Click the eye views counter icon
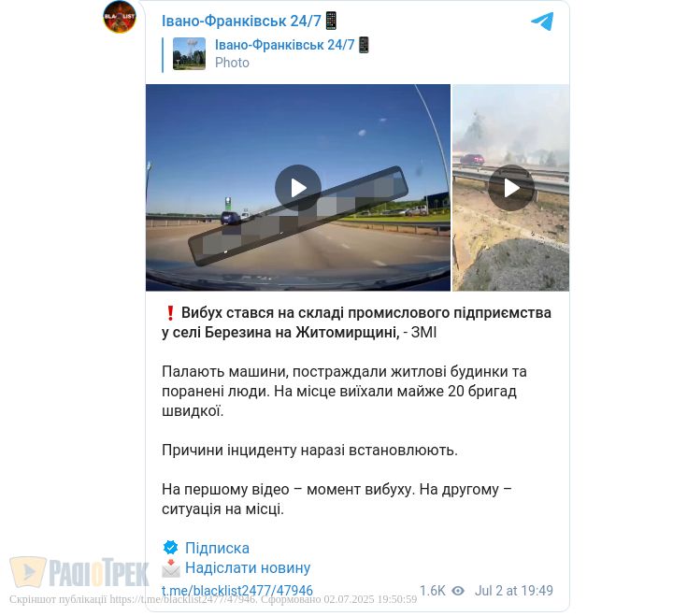This screenshot has height=616, width=673. (x=458, y=591)
